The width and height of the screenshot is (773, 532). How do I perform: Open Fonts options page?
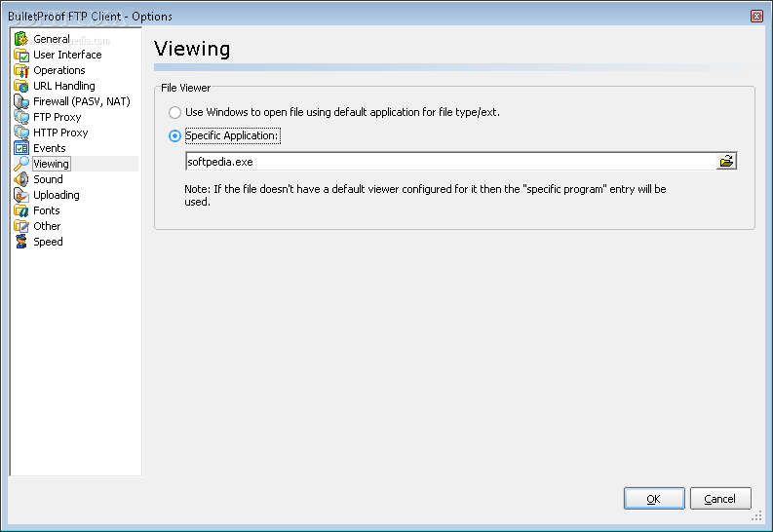tap(47, 210)
